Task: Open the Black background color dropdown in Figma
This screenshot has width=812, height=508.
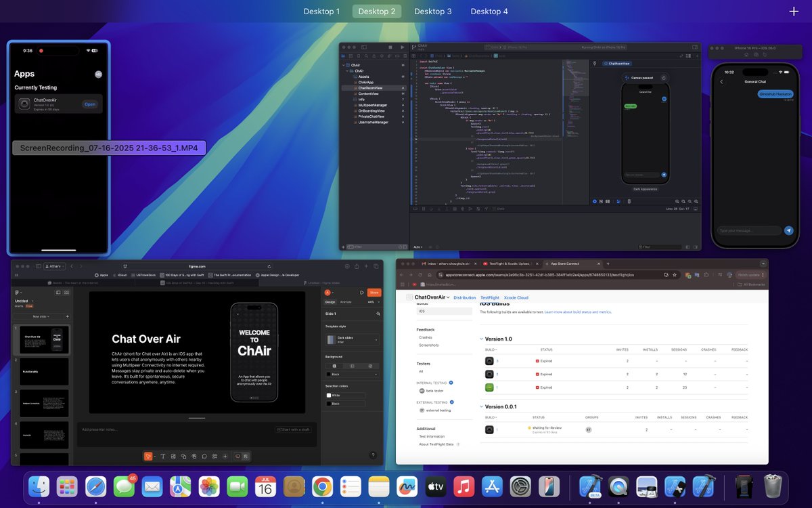Action: pyautogui.click(x=353, y=375)
